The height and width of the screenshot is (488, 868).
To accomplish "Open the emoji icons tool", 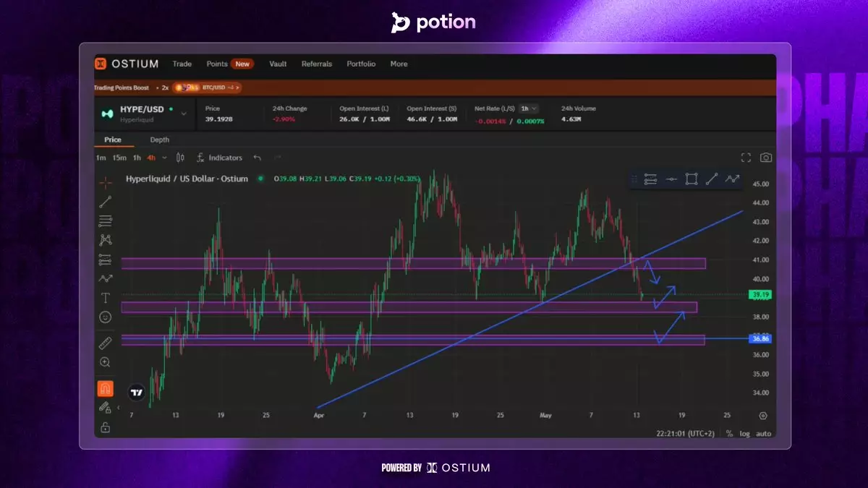I will coord(106,317).
